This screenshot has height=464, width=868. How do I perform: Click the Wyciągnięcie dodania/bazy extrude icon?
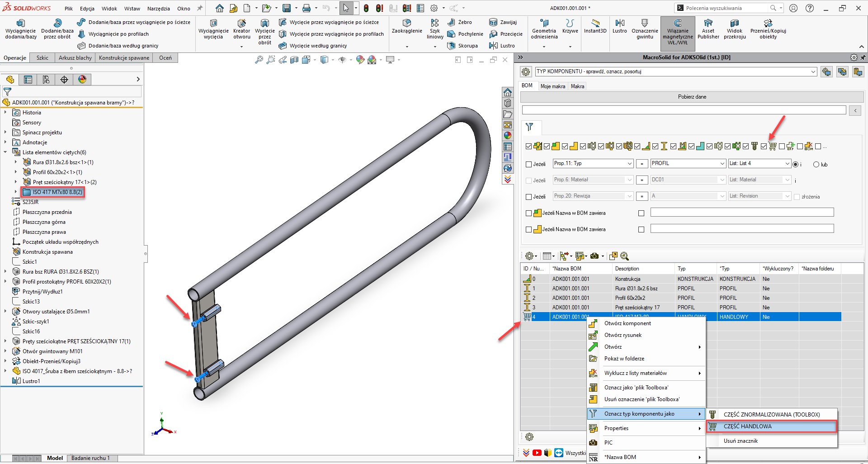click(x=20, y=24)
